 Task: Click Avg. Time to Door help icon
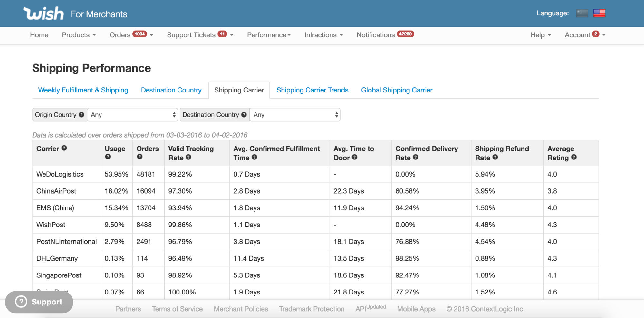coord(355,157)
